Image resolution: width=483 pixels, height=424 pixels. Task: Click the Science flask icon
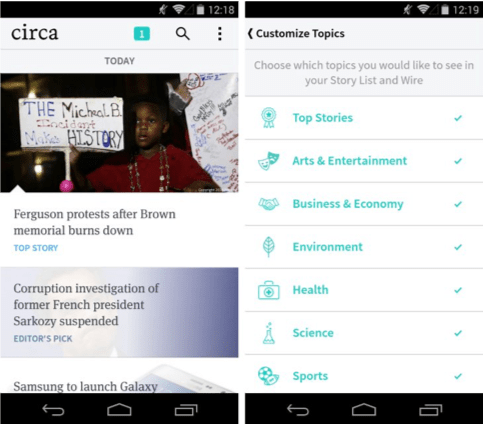269,333
